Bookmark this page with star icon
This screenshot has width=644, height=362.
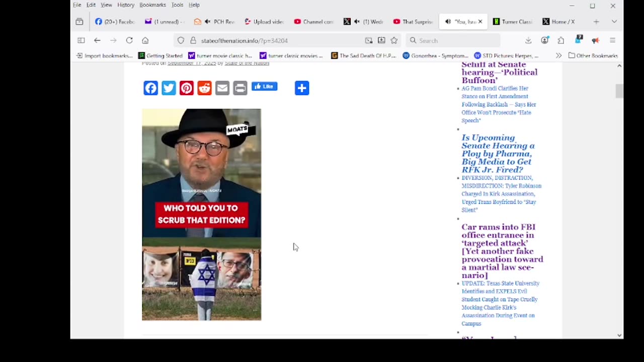pyautogui.click(x=394, y=40)
